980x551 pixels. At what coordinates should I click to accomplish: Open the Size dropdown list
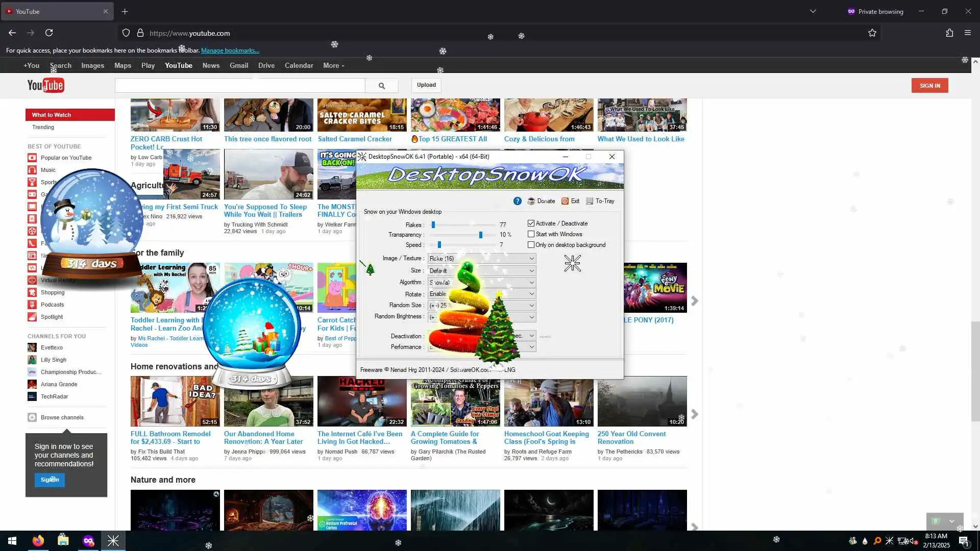531,271
